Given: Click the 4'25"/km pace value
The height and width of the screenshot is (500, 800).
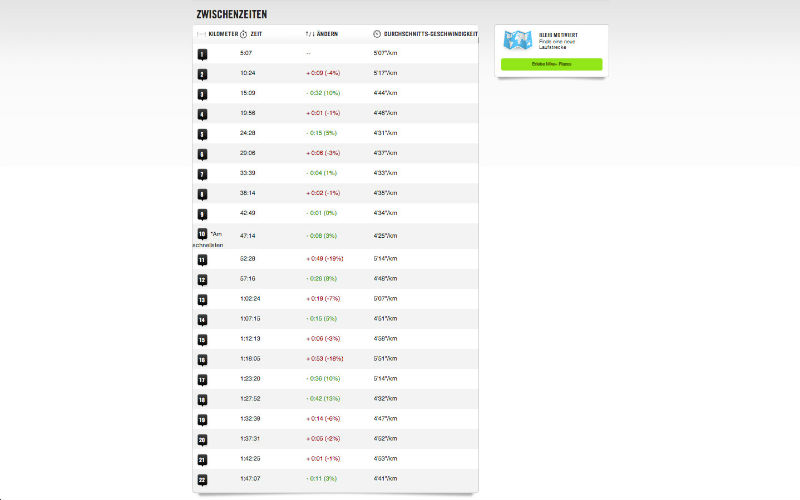Looking at the screenshot, I should coord(385,236).
